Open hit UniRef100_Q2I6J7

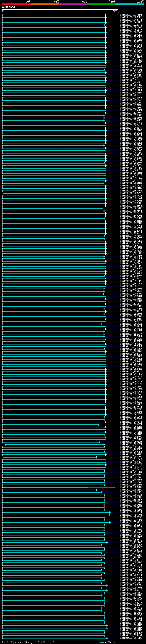tap(131, 527)
